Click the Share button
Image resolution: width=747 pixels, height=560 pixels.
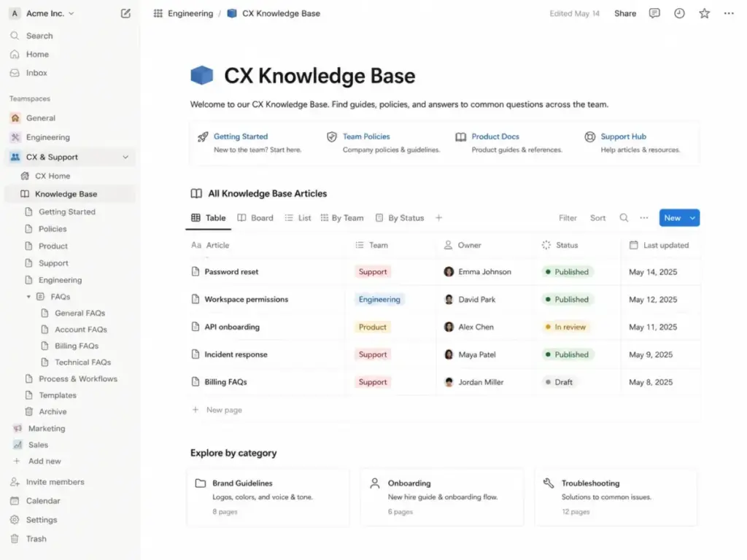point(625,13)
